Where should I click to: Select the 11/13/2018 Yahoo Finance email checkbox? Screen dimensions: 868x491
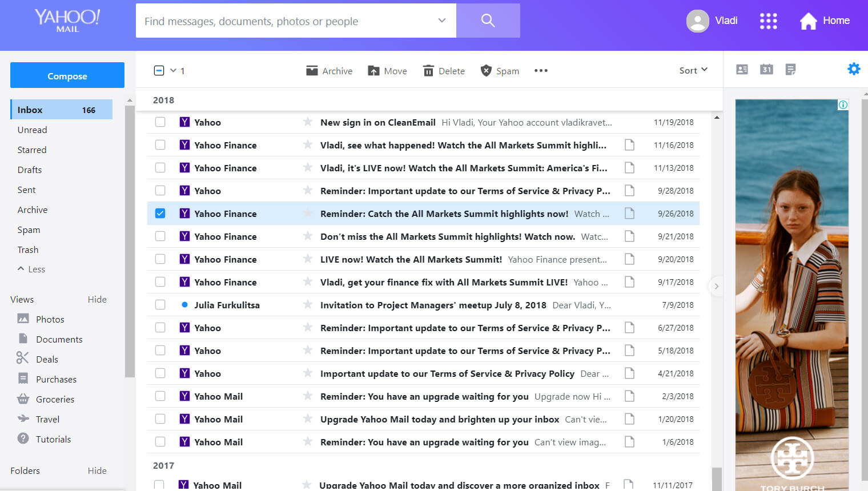(x=160, y=167)
